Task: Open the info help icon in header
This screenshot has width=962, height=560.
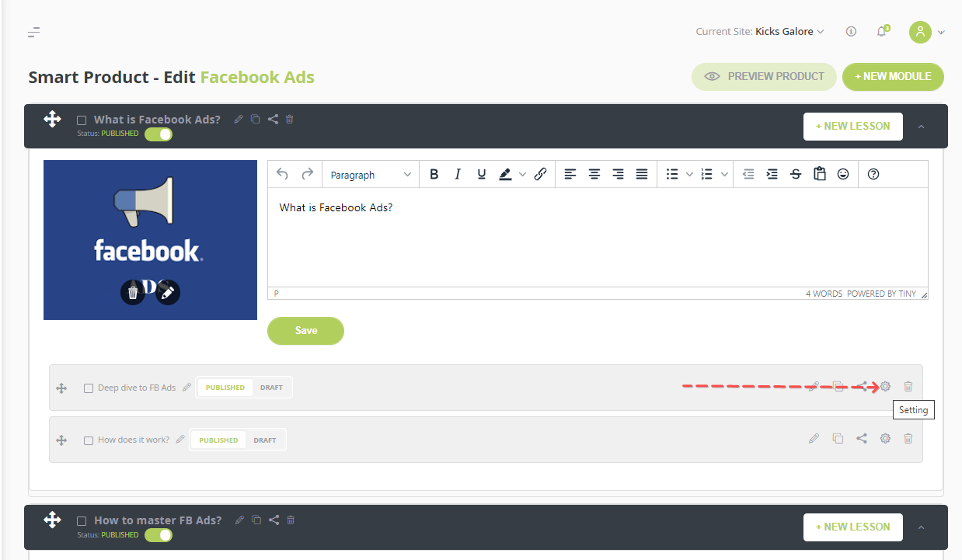Action: coord(851,32)
